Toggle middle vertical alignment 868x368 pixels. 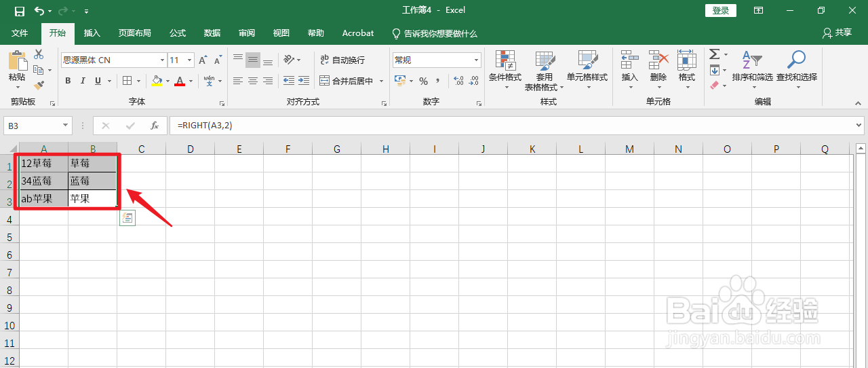click(x=253, y=60)
